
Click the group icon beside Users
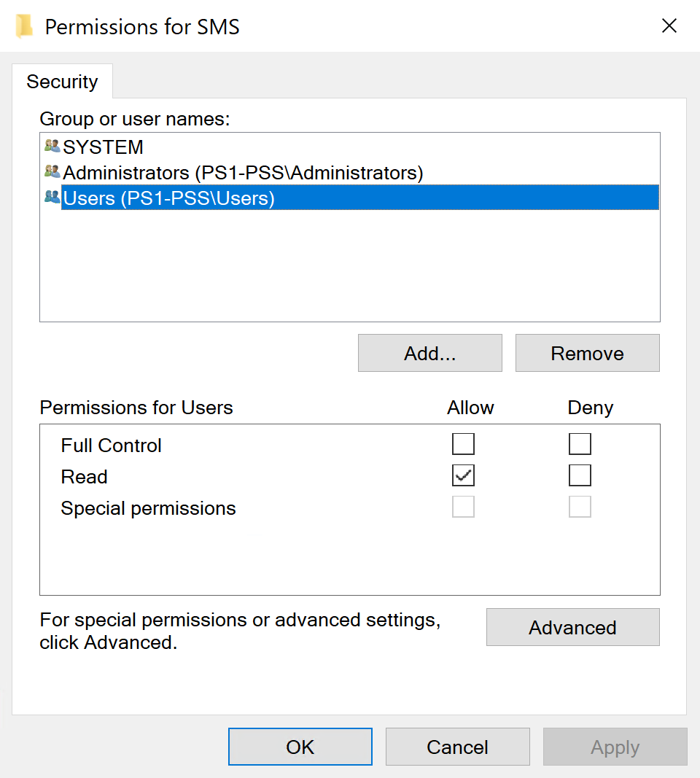coord(51,197)
